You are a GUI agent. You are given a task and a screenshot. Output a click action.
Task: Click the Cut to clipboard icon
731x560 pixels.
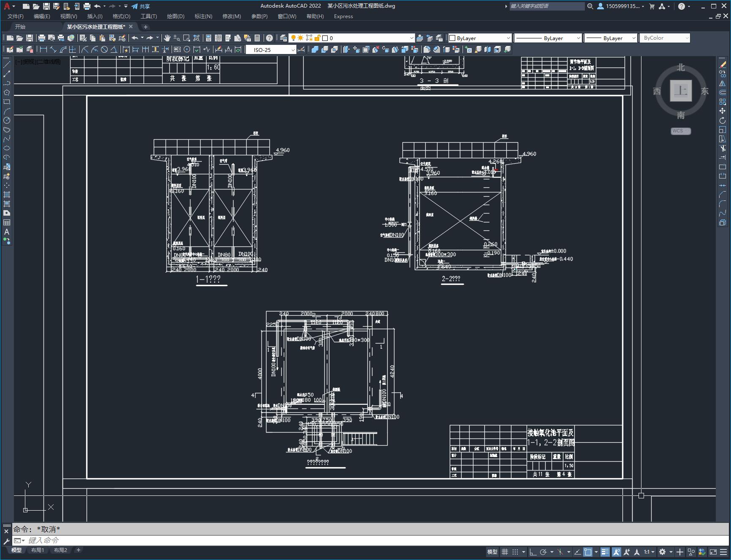point(83,38)
